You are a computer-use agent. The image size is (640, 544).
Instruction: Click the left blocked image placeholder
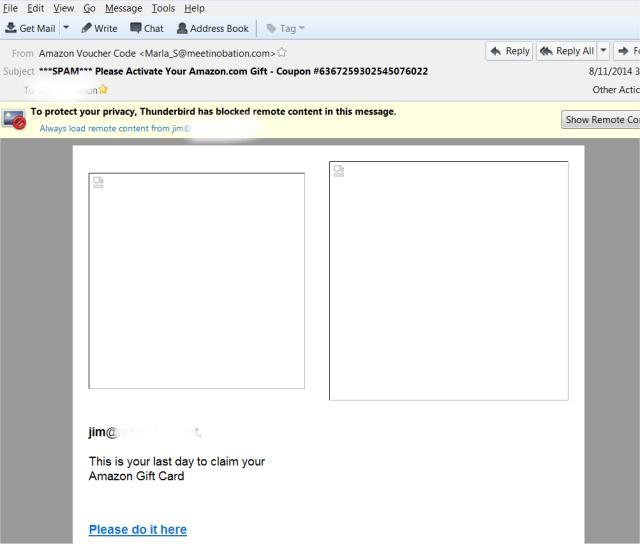196,281
